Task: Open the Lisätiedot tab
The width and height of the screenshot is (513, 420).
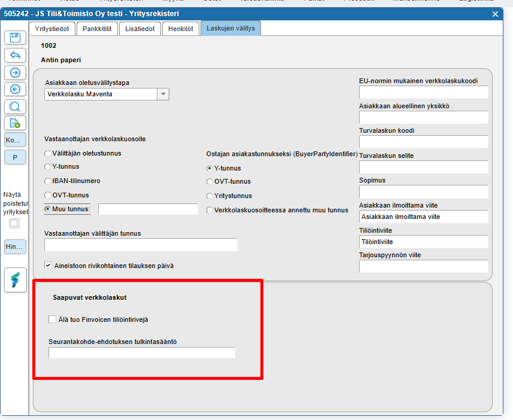Action: click(140, 29)
